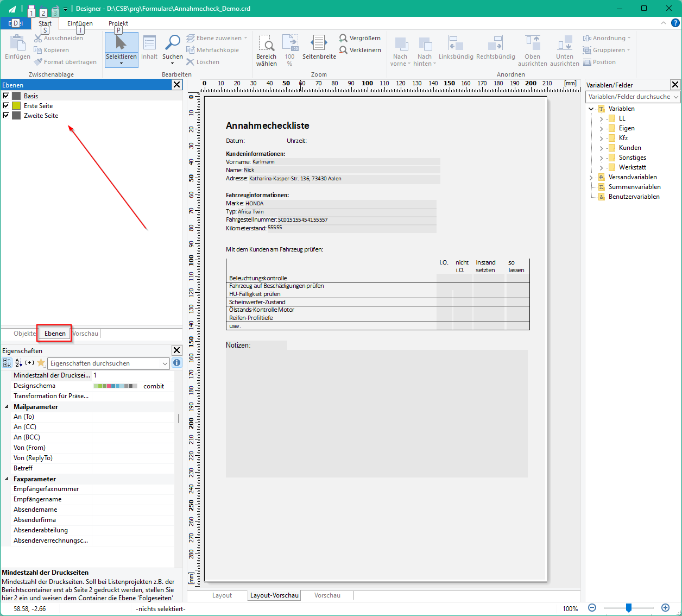Screen dimensions: 682x616
Task: Click the Vergrößern zoom-in icon
Action: [343, 38]
